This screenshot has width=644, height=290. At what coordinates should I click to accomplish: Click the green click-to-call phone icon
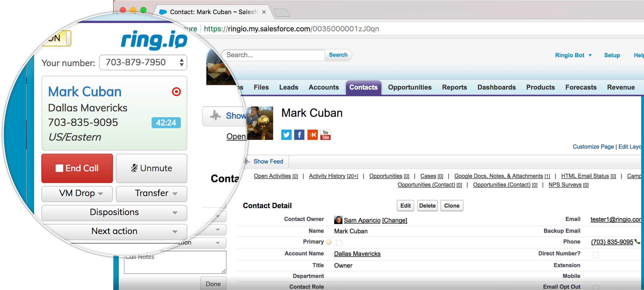click(637, 241)
